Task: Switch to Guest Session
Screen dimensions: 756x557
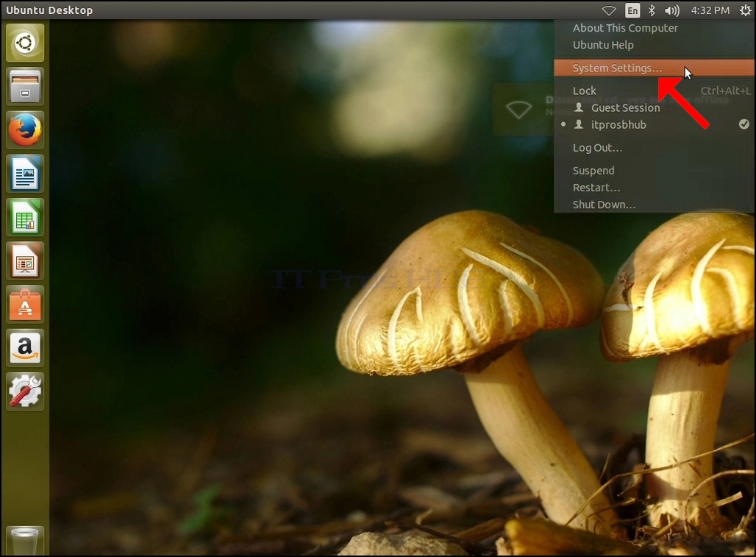Action: (655, 107)
